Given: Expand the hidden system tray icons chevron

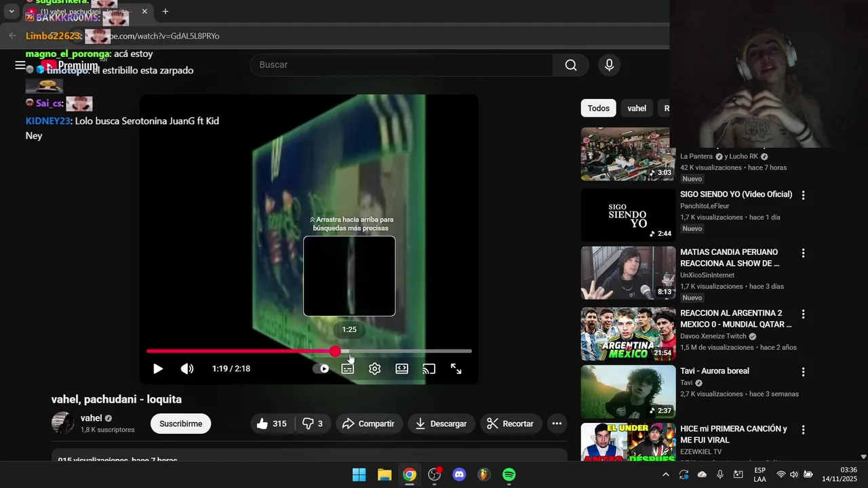Looking at the screenshot, I should coord(666,474).
